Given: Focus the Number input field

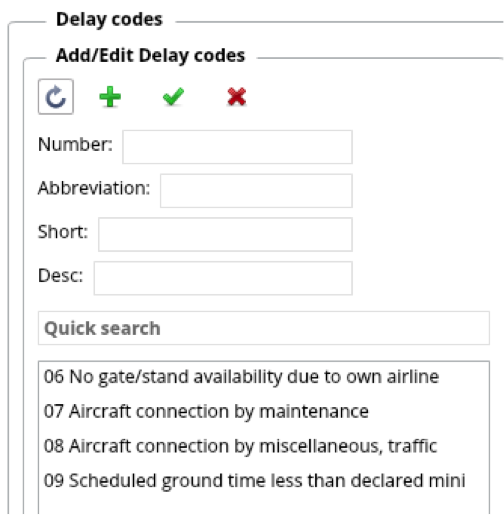Looking at the screenshot, I should [237, 147].
